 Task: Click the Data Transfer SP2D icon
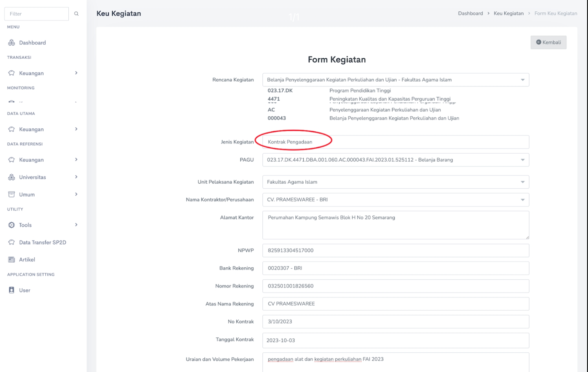tap(12, 242)
